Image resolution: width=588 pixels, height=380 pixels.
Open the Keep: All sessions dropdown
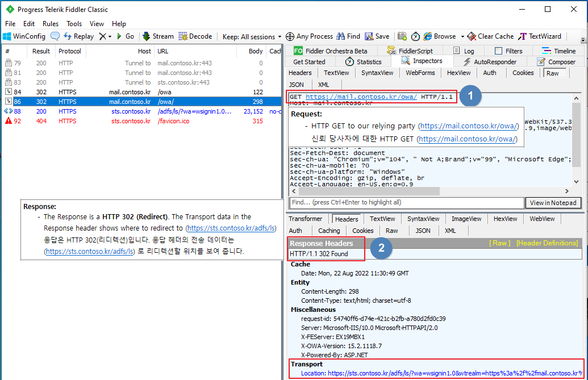coord(252,37)
